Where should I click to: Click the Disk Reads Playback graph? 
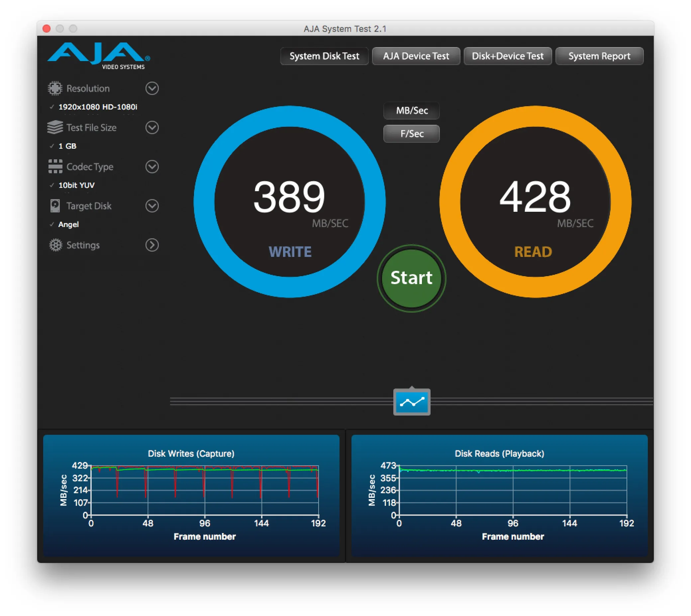[513, 491]
